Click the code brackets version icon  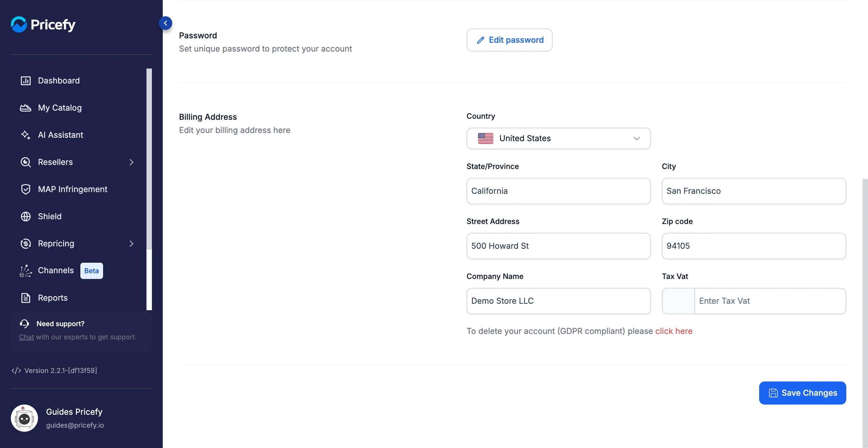click(16, 371)
